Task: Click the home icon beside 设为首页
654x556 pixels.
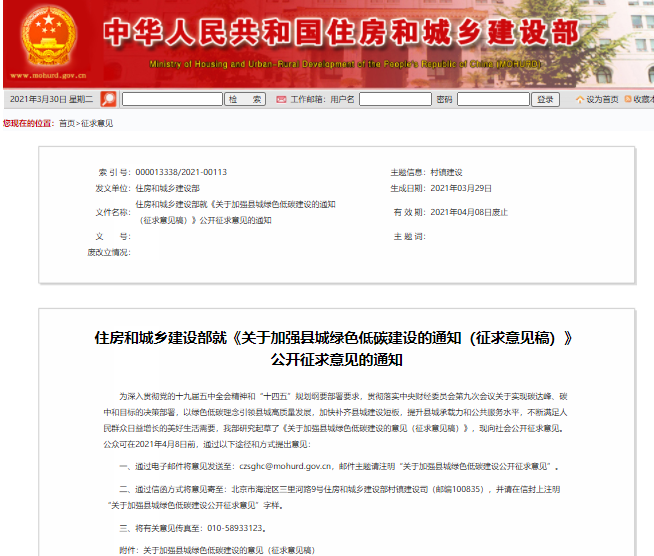Action: click(580, 100)
